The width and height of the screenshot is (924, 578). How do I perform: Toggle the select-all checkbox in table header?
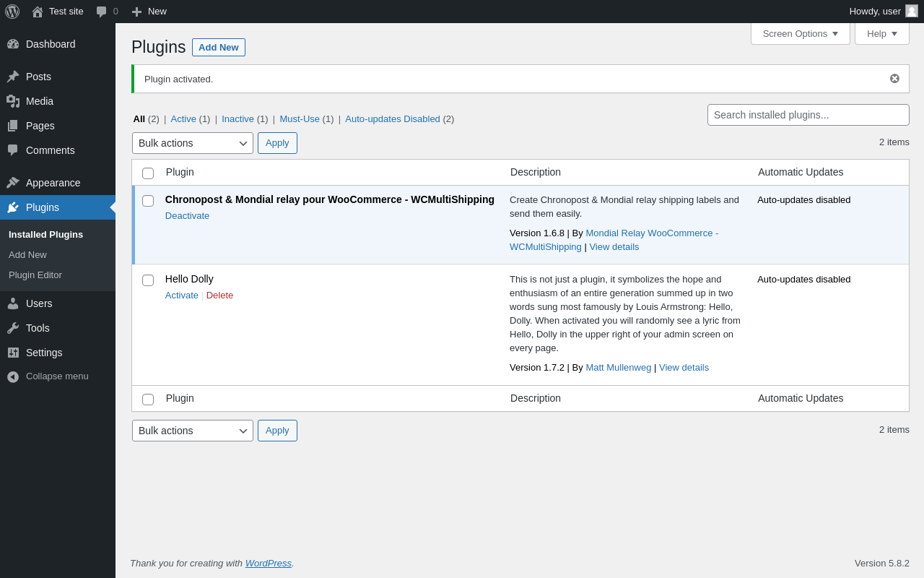click(148, 173)
